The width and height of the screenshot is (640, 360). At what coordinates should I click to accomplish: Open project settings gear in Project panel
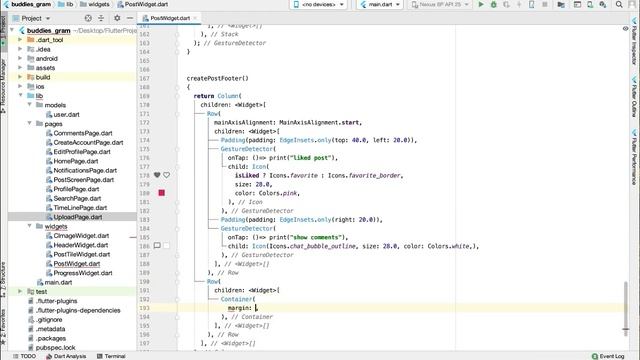tap(117, 18)
